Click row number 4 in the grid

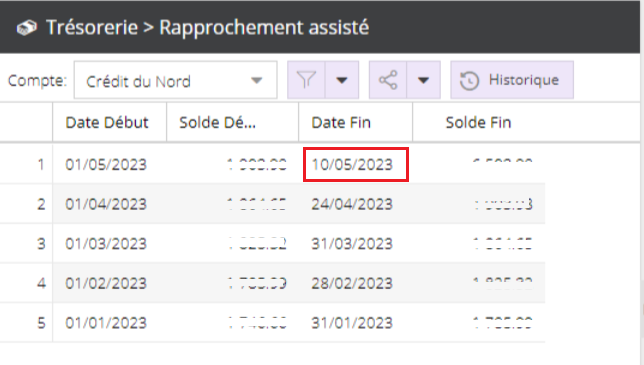41,283
